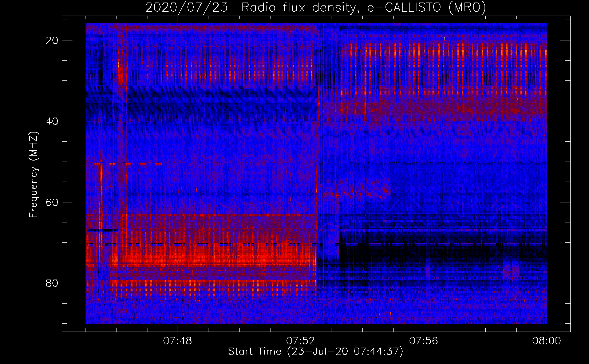Click the 80 MHz frequency tick label
The width and height of the screenshot is (589, 364).
tap(52, 283)
